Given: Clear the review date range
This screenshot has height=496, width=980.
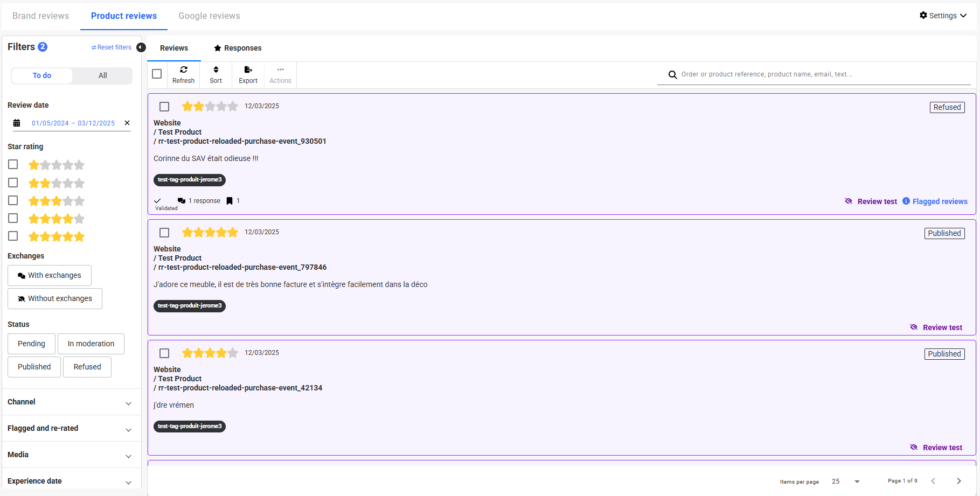Looking at the screenshot, I should [x=127, y=123].
